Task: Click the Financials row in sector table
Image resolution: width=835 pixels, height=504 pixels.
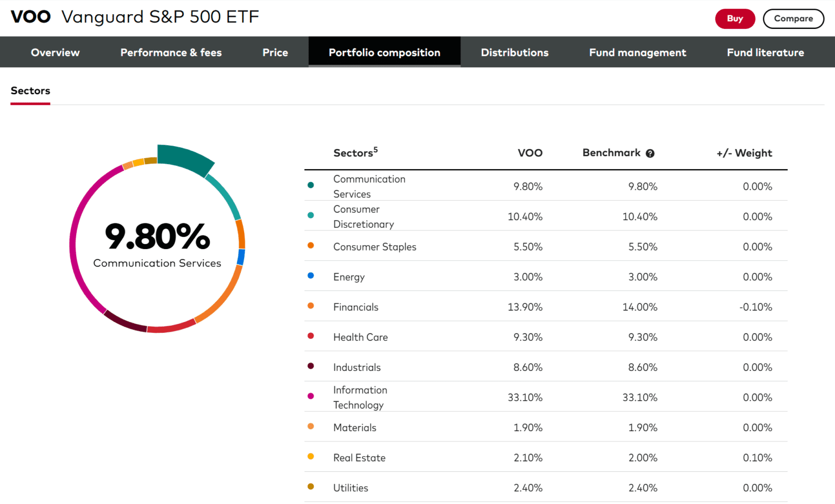Action: 545,307
